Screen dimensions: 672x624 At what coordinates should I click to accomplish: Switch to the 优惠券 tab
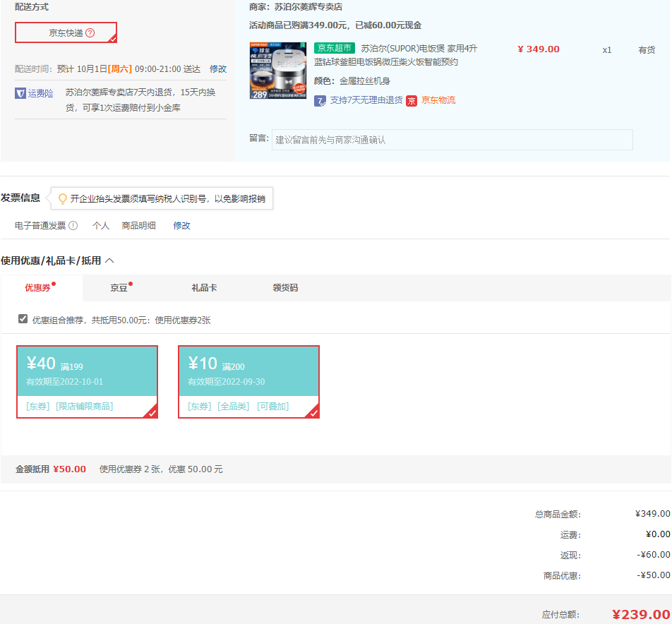[x=41, y=288]
